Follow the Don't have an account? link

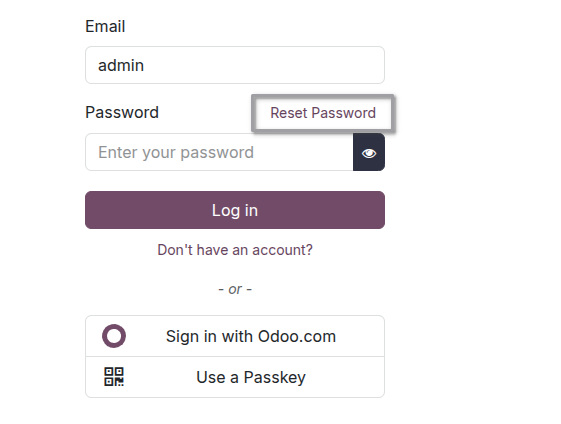click(235, 250)
